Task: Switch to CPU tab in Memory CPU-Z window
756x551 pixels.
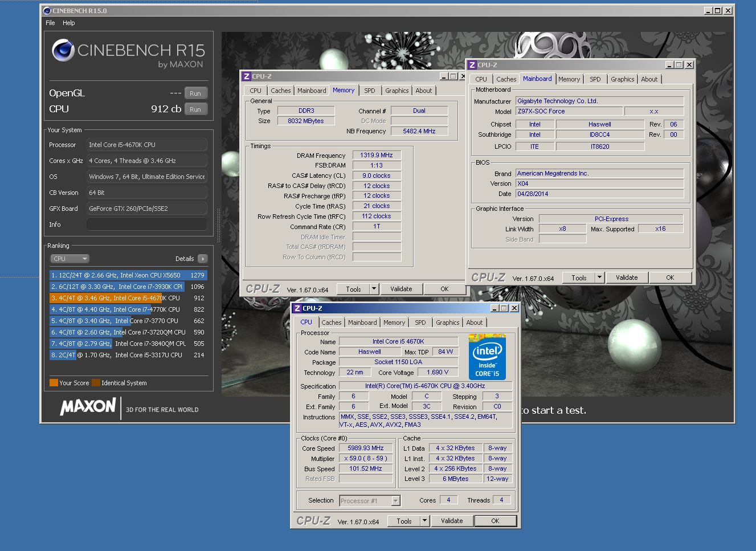Action: 255,91
